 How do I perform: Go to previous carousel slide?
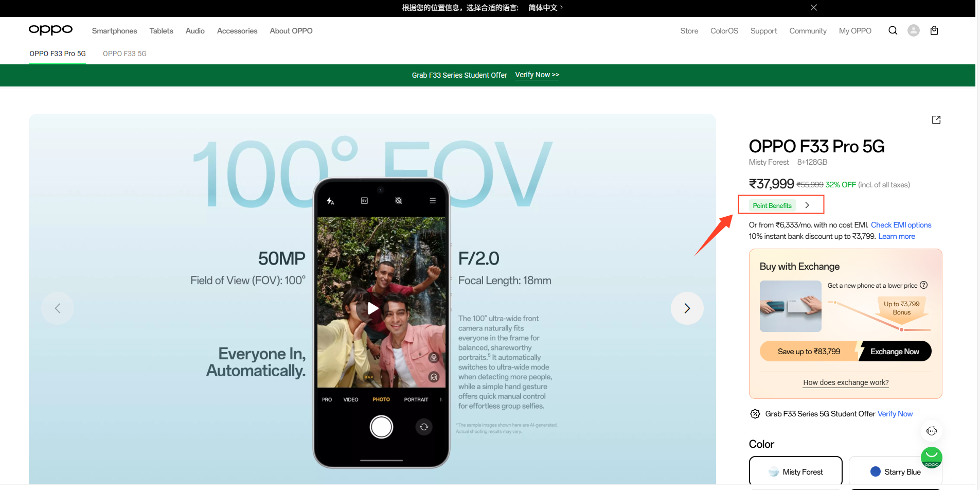(x=58, y=308)
